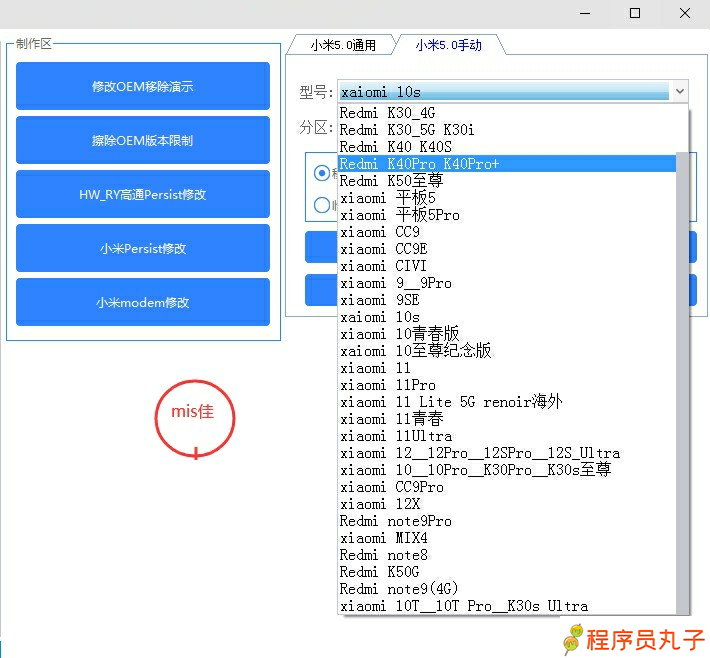Click the 小米Persist修改 button

(x=143, y=248)
